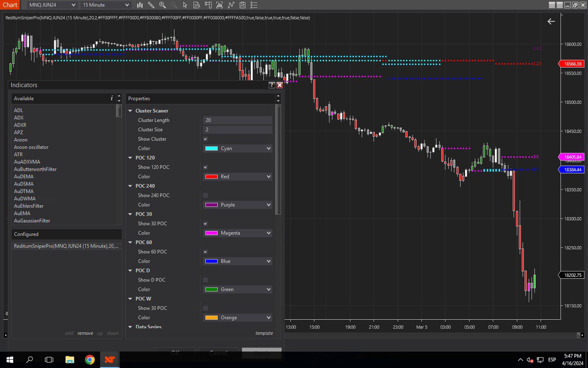Uncheck Show 120 POC
The image size is (588, 368).
click(205, 167)
